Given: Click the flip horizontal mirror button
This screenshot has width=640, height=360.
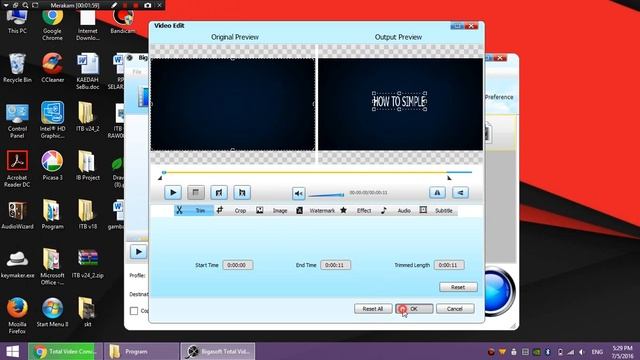Looking at the screenshot, I should coord(437,193).
